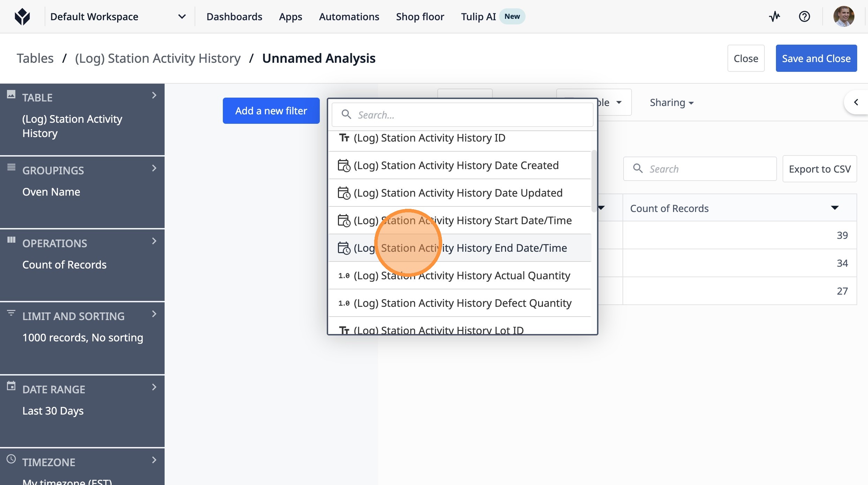This screenshot has height=485, width=868.
Task: Expand the DATE RANGE section
Action: point(154,387)
